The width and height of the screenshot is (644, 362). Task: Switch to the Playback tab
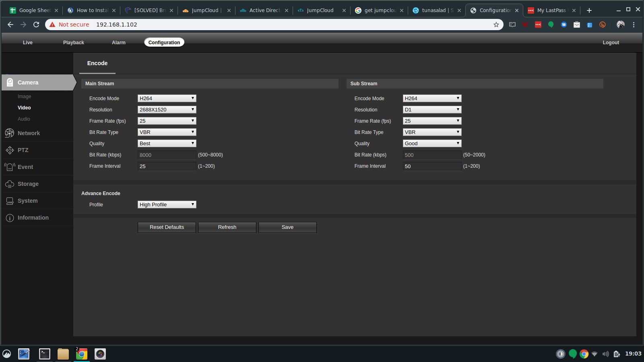[x=74, y=43]
